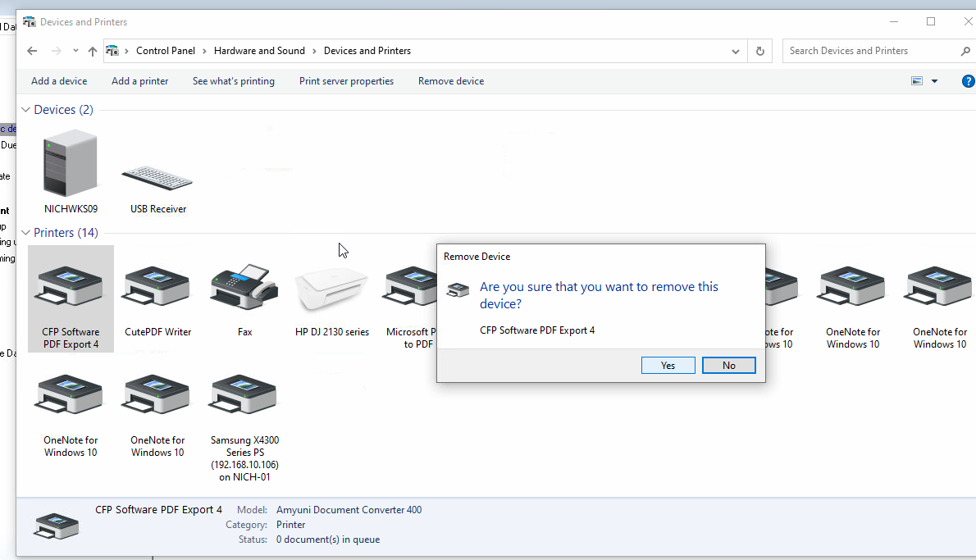The width and height of the screenshot is (976, 560).
Task: Open the address bar history dropdown
Action: point(736,51)
